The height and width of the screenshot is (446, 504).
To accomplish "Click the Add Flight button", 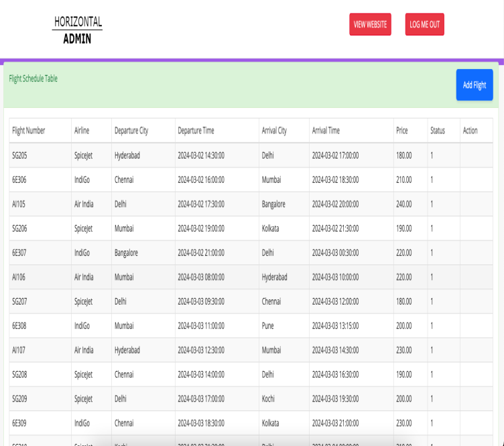I will (x=474, y=85).
